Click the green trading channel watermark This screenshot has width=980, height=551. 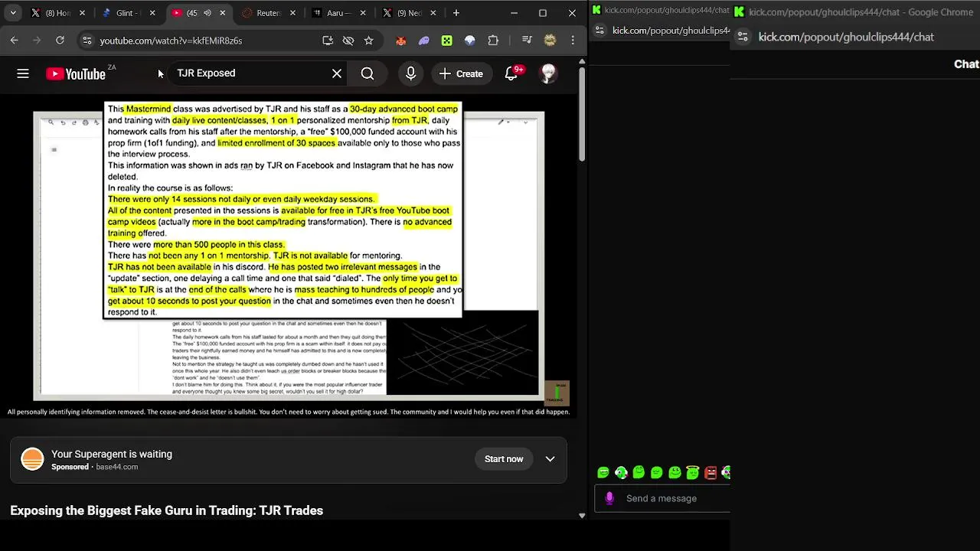coord(557,393)
